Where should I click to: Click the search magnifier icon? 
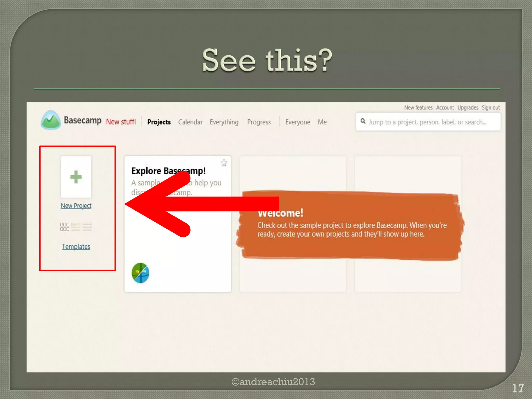click(x=363, y=121)
